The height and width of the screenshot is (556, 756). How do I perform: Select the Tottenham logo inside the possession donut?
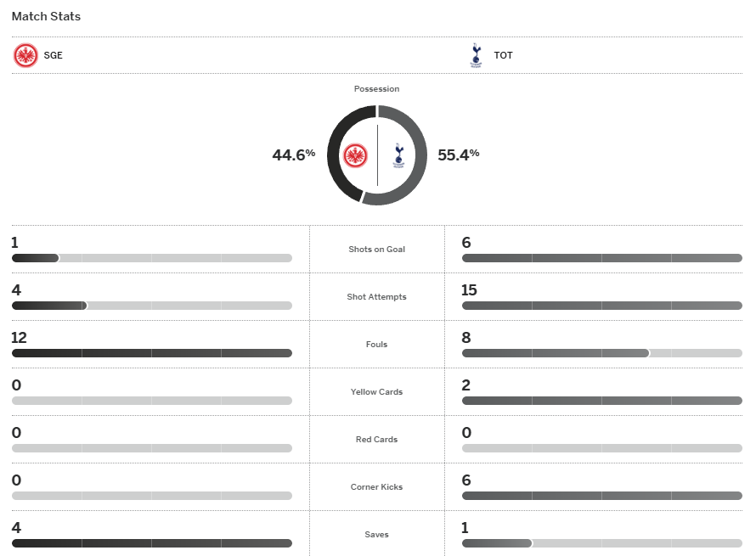[x=398, y=155]
